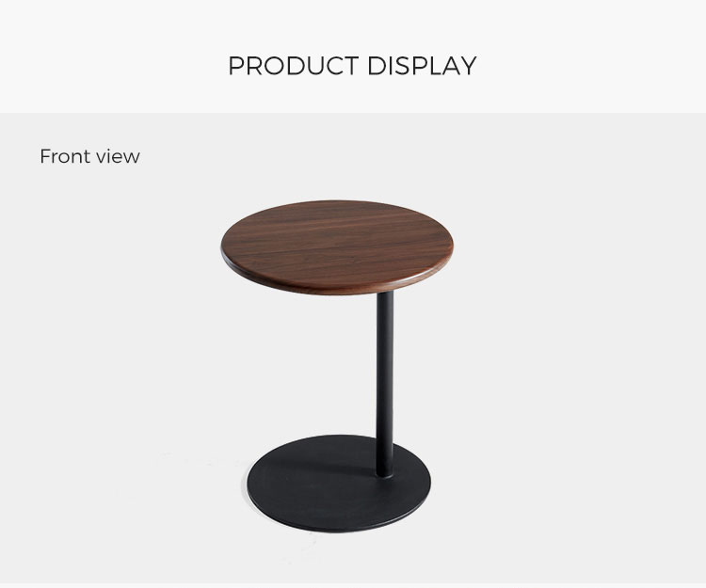Select the Front view label
The image size is (706, 588).
(90, 156)
